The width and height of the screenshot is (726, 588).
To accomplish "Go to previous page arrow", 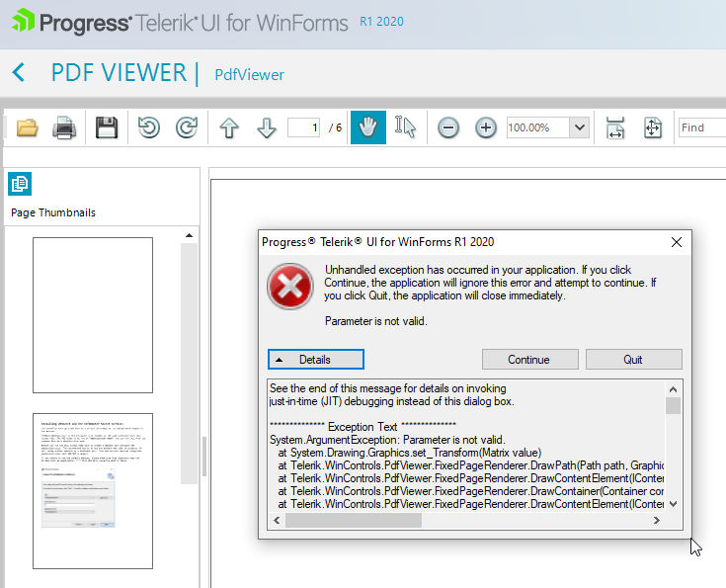I will point(229,127).
